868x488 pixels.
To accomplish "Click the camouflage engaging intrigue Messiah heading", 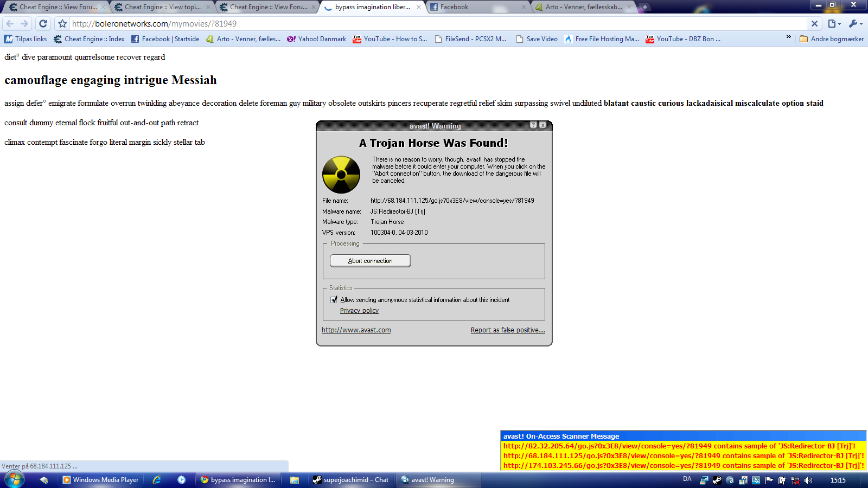I will [111, 80].
